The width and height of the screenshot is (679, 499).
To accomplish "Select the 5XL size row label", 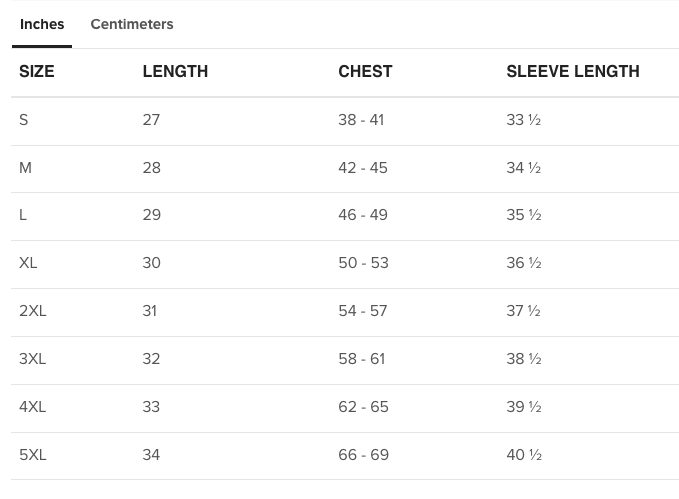I will coord(33,455).
